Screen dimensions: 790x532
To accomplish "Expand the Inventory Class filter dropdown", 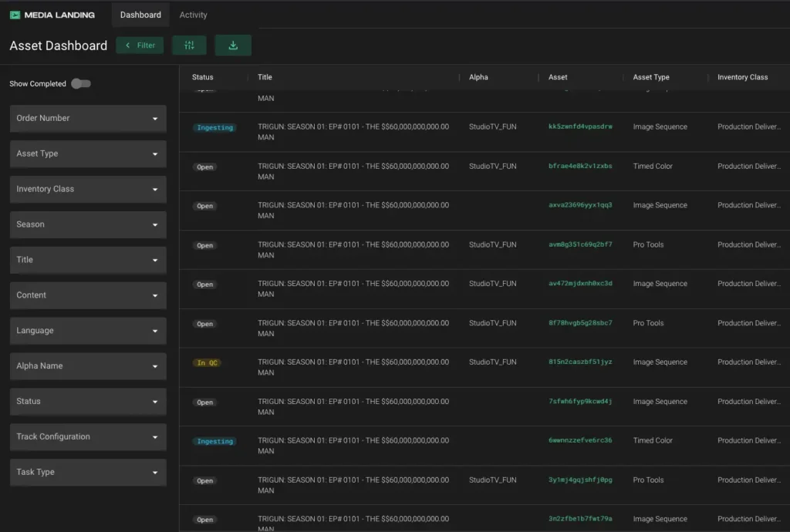I will 88,190.
